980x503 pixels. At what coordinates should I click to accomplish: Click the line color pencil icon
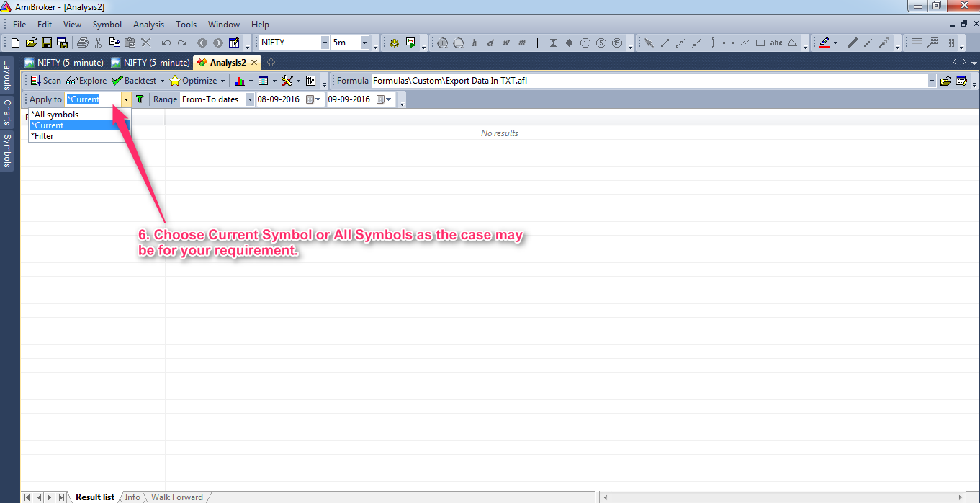[x=825, y=43]
